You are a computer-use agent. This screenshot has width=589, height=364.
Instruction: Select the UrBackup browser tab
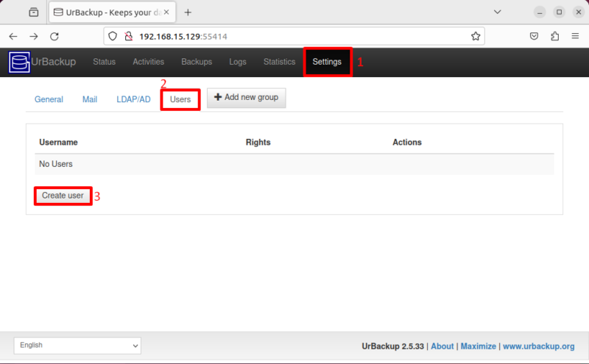113,13
